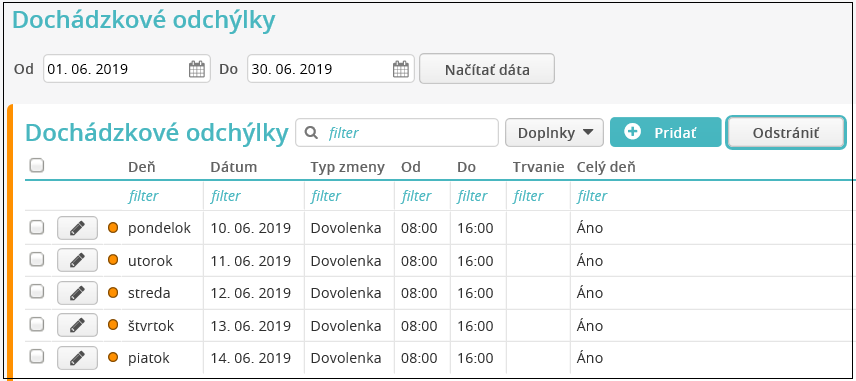The height and width of the screenshot is (381, 856).
Task: Check the pondelok row checkbox
Action: coord(37,227)
